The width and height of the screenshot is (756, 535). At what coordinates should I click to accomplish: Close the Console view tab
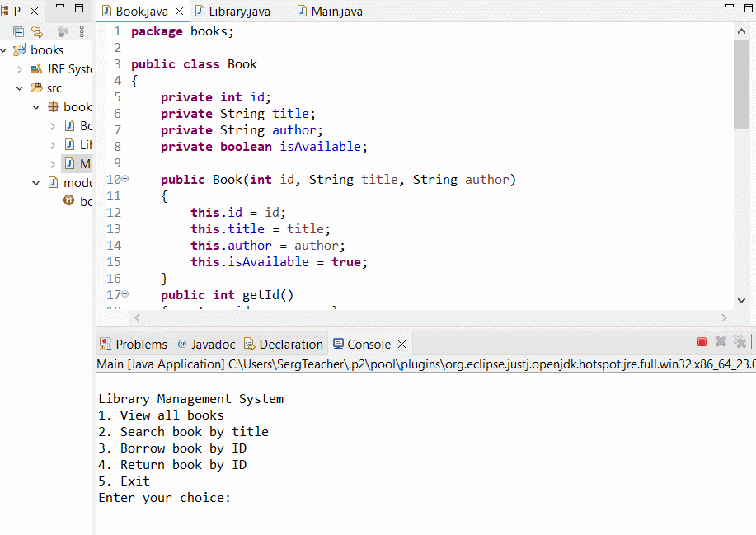[x=402, y=344]
